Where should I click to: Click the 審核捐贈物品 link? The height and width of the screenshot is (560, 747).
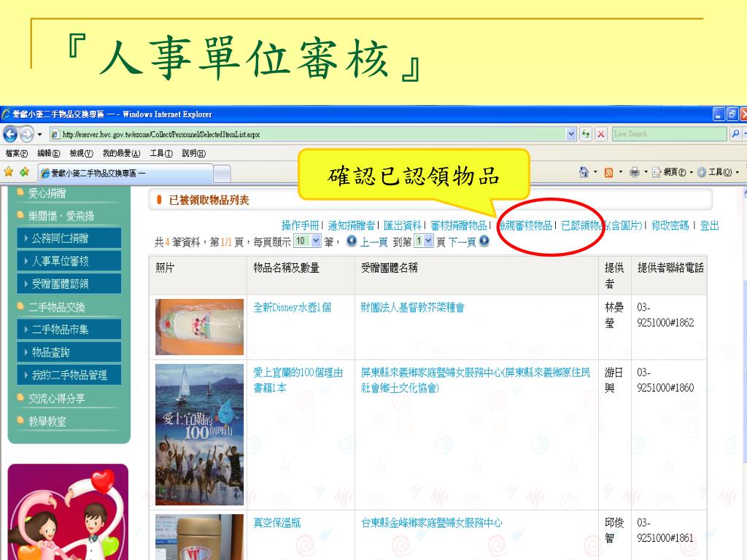coord(459,225)
